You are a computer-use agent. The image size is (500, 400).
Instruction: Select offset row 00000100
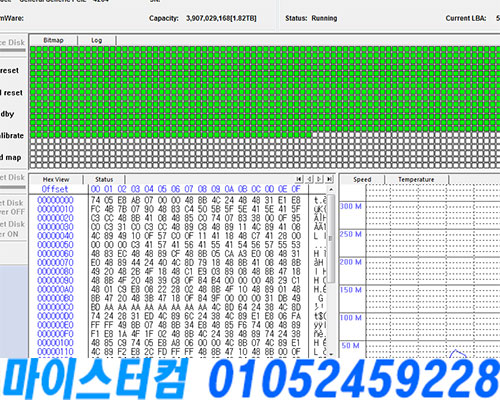(x=55, y=343)
